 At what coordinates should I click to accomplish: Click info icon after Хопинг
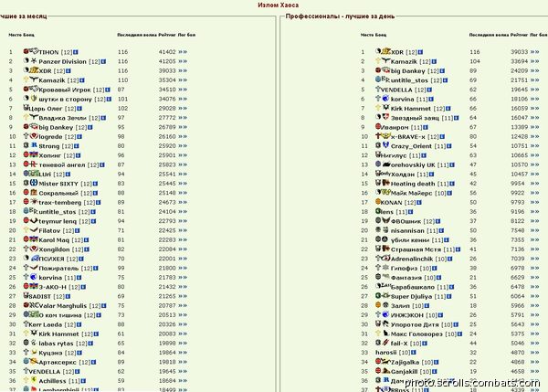pyautogui.click(x=78, y=155)
